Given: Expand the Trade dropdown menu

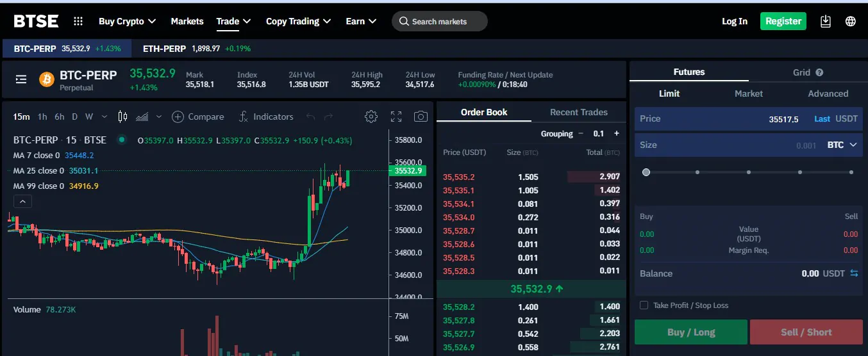Looking at the screenshot, I should [x=234, y=21].
